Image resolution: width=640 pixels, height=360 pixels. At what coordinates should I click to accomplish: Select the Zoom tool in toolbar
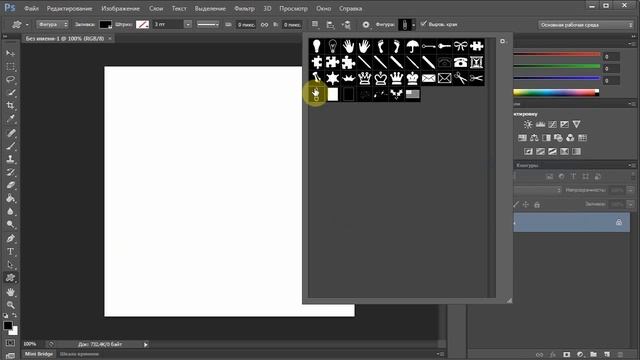(11, 305)
